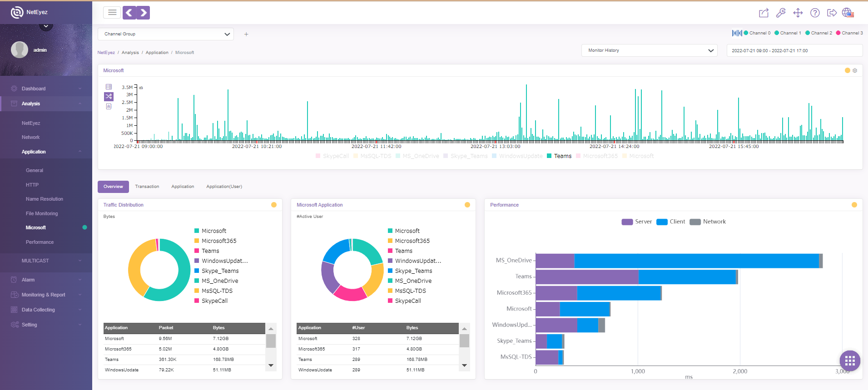Click the admin avatar picture
The height and width of the screenshot is (390, 868).
(20, 50)
